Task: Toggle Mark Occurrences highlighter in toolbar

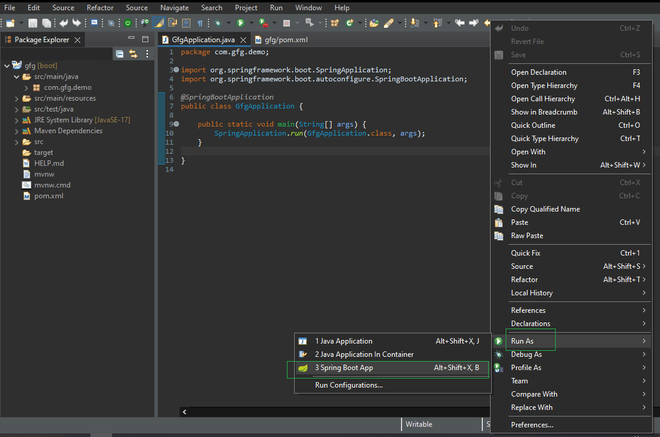Action: click(x=160, y=22)
